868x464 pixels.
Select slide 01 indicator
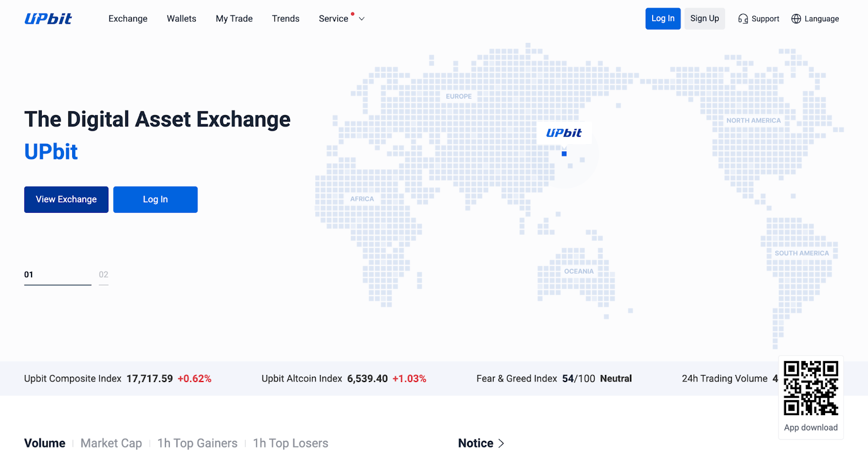(58, 277)
